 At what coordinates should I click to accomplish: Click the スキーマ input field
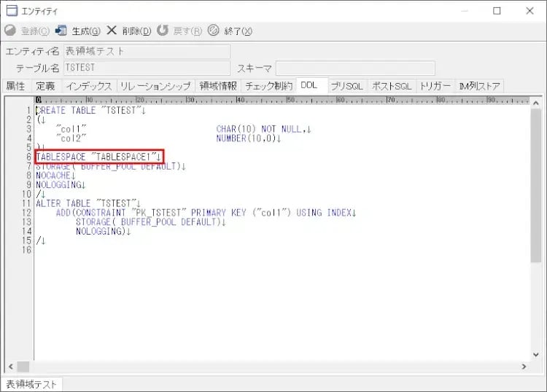(355, 68)
